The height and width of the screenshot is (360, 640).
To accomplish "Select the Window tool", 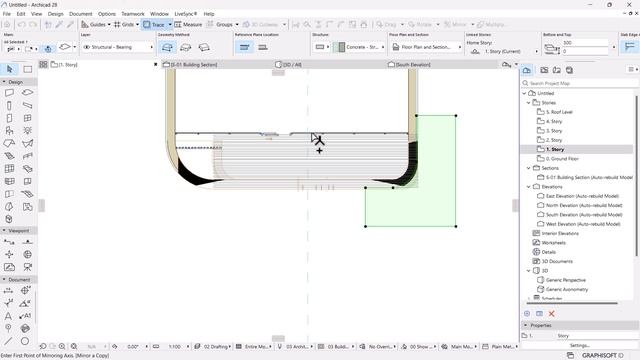I will click(x=27, y=118).
